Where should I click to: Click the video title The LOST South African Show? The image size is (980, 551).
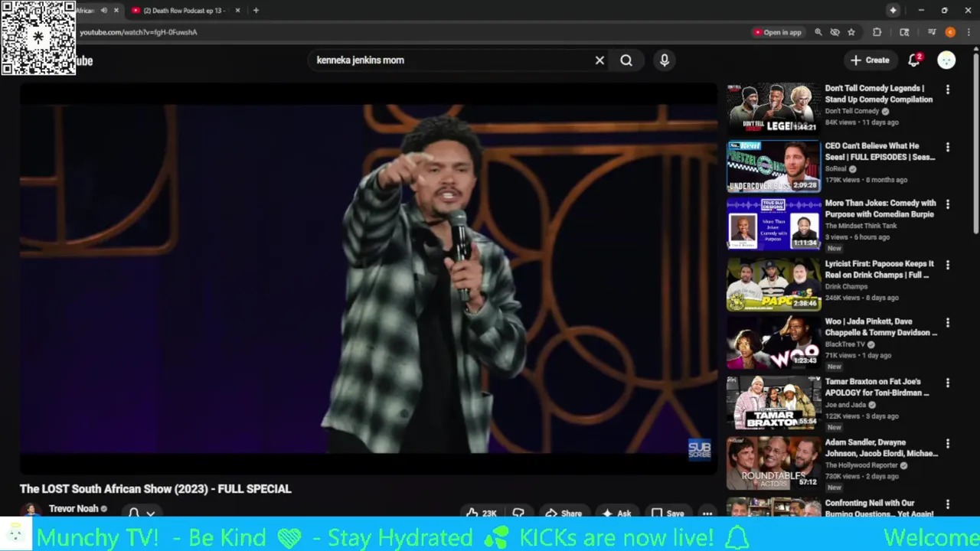pos(155,489)
